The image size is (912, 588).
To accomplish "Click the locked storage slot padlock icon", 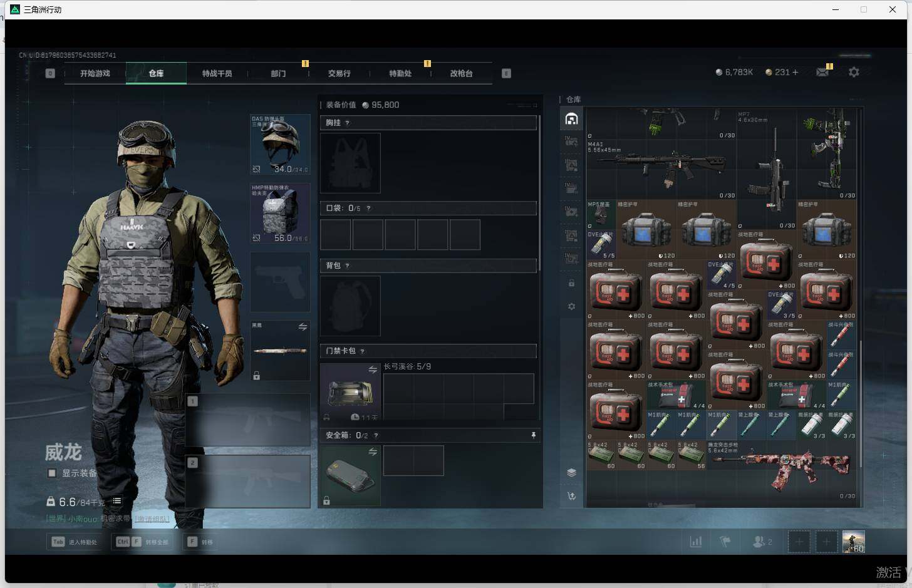I will [571, 283].
